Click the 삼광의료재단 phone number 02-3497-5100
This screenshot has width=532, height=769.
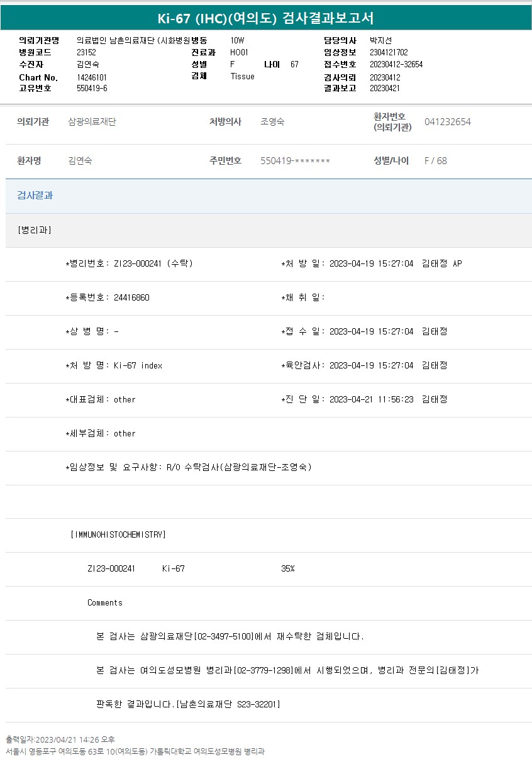coord(226,637)
